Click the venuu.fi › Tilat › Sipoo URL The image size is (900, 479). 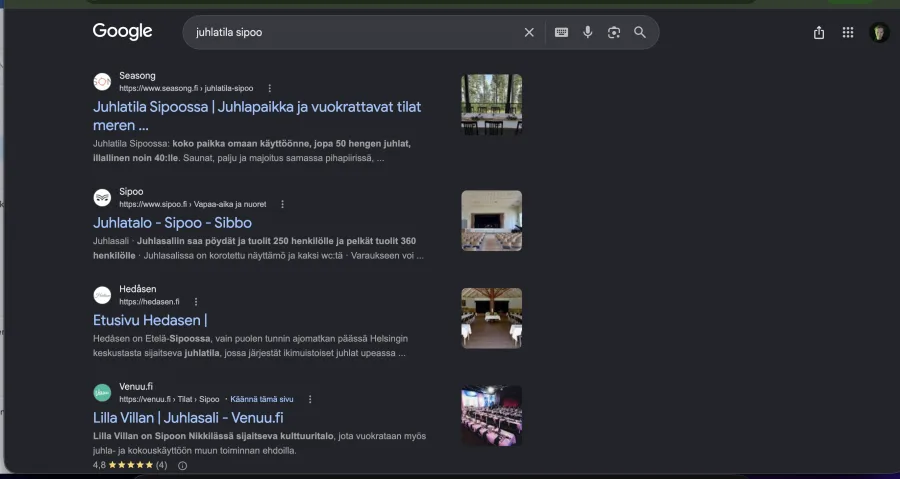click(x=169, y=399)
